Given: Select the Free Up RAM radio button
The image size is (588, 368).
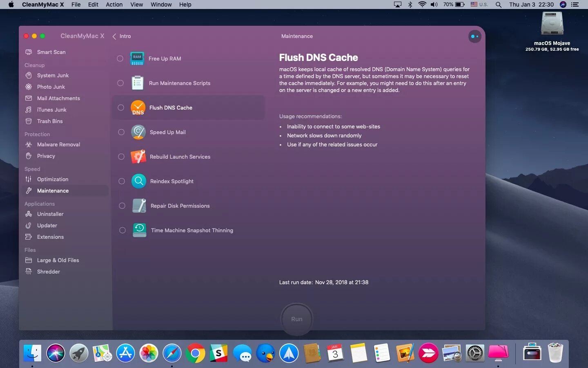Looking at the screenshot, I should pos(120,58).
